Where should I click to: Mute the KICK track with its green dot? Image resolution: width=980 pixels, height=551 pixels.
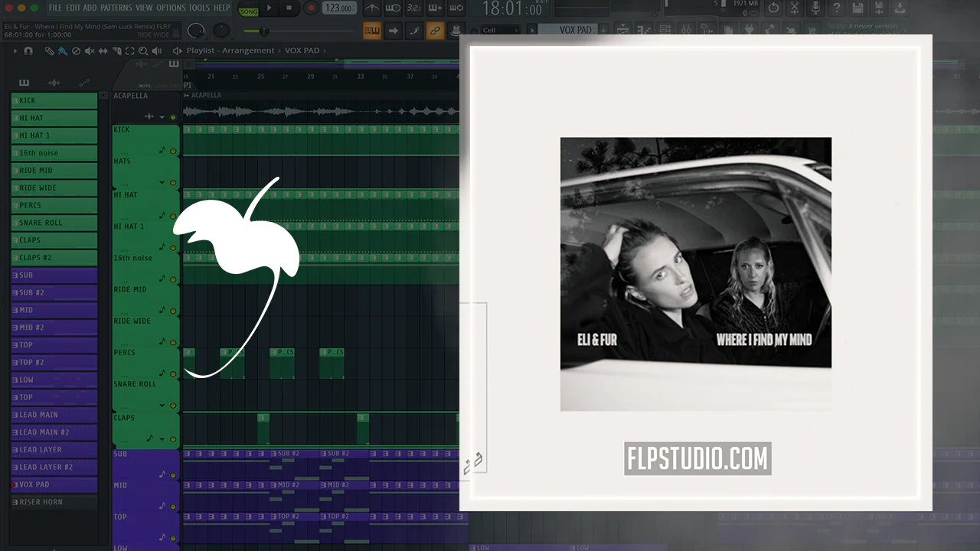173,151
